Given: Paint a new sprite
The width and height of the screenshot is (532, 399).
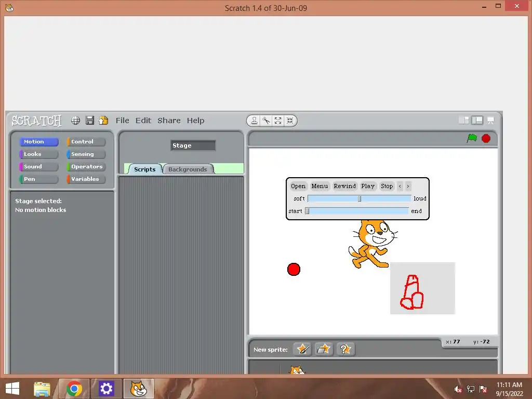Looking at the screenshot, I should tap(302, 349).
